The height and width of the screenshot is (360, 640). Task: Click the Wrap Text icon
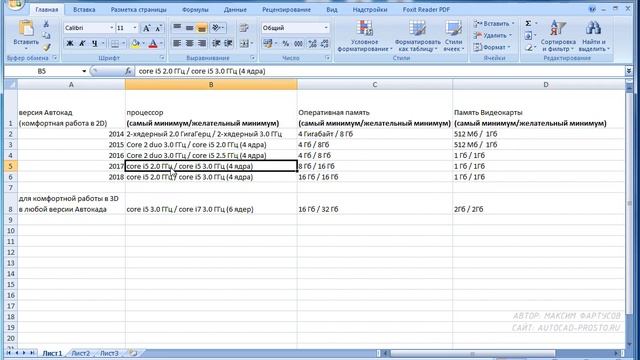click(244, 28)
